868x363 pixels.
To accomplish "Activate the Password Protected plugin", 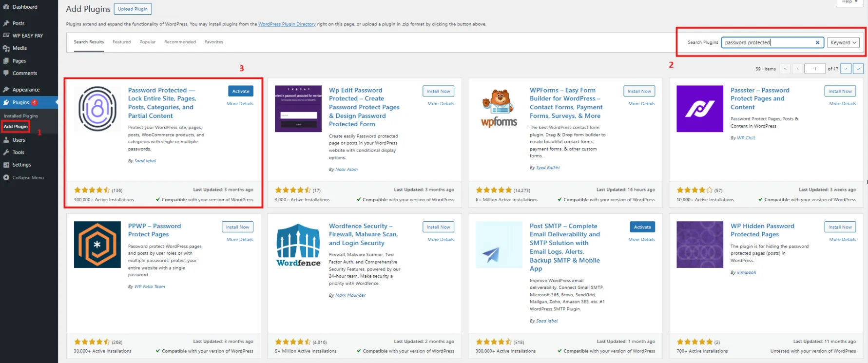I will coord(241,91).
